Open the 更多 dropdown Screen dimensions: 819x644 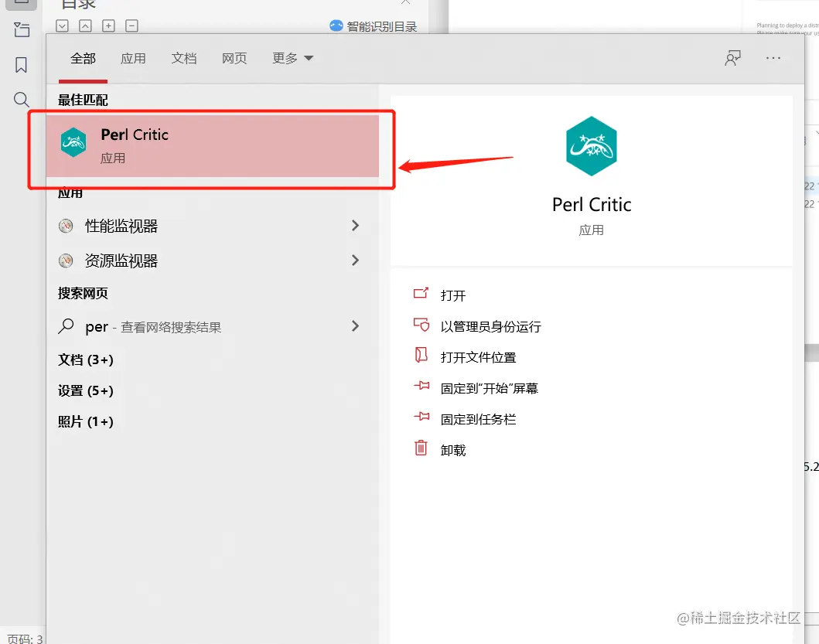pos(292,58)
